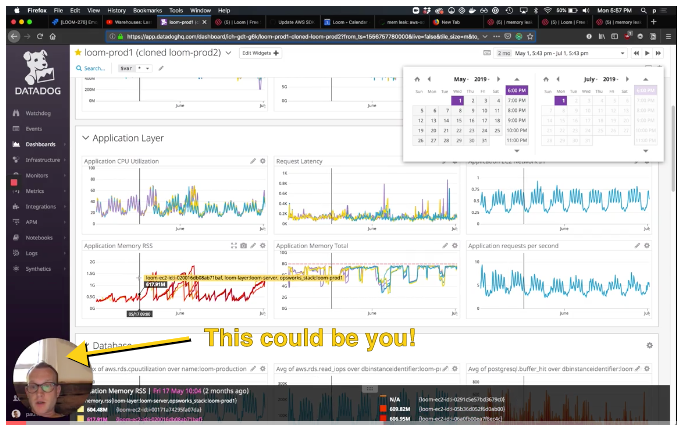The image size is (684, 435).
Task: Open the Firefox History menu
Action: point(116,10)
